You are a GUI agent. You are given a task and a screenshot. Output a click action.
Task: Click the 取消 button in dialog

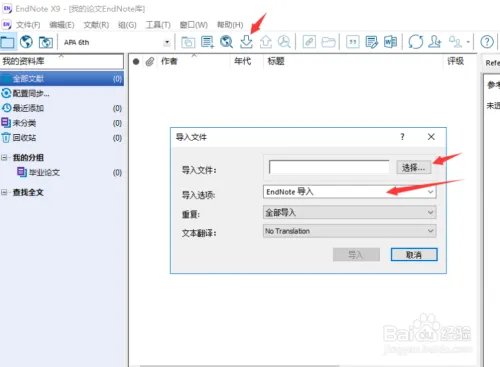[x=414, y=255]
